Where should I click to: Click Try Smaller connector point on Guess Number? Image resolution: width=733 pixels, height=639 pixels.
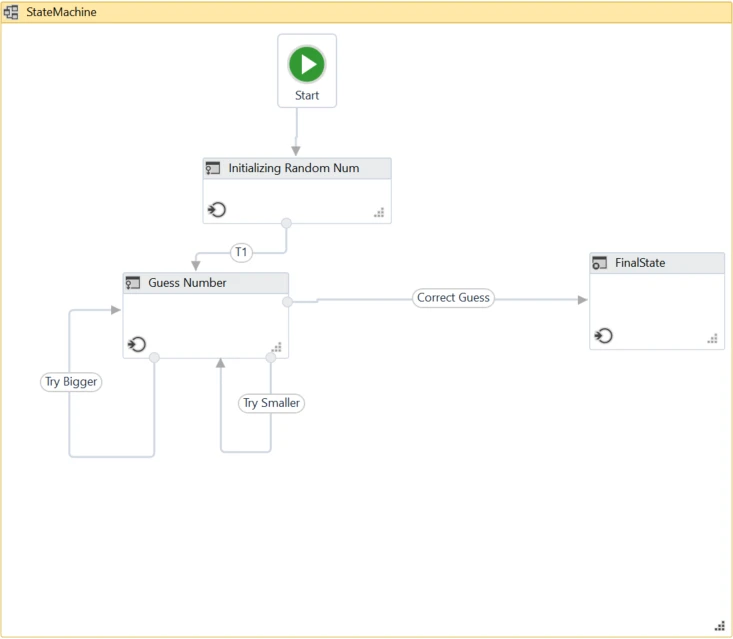(271, 358)
